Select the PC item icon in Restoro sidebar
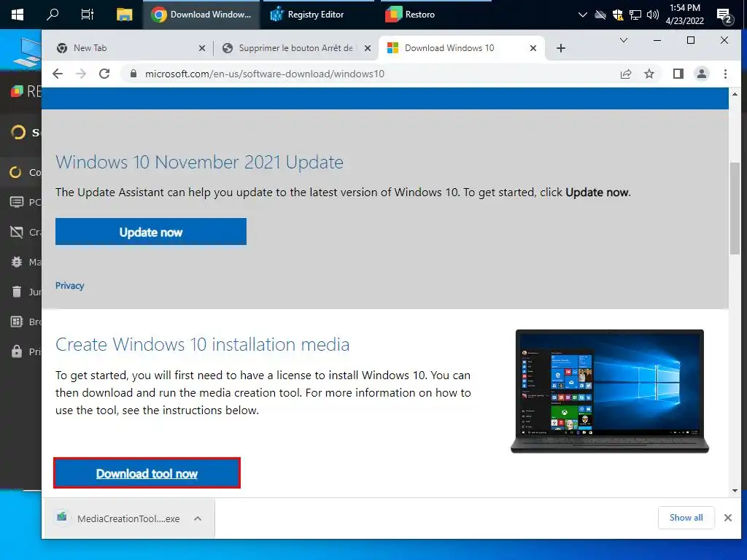Viewport: 747px width, 560px height. 17,202
